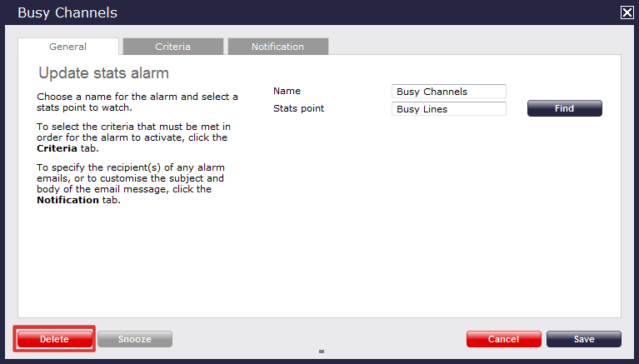Click the Name field label
The image size is (639, 364).
(x=287, y=91)
